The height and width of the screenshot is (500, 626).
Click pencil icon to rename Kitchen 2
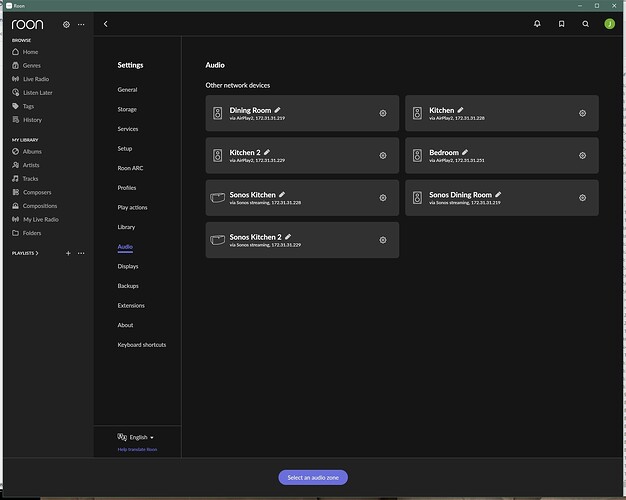pos(267,152)
